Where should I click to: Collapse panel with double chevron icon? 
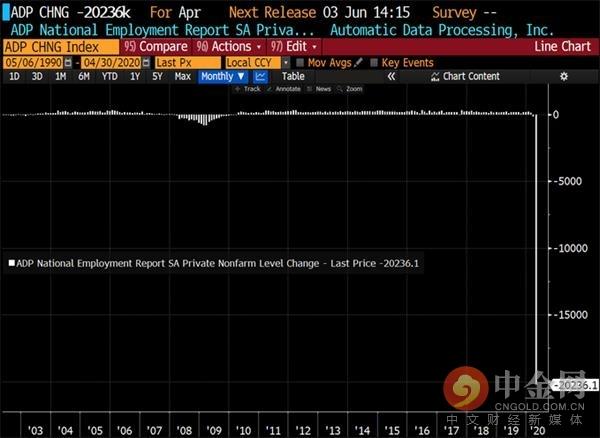(x=391, y=77)
